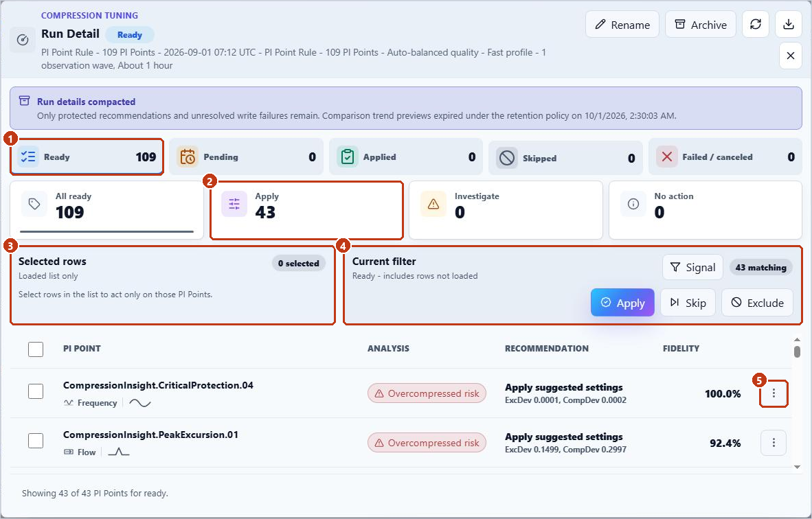Click 'Showing 43 of 43 PI Points' footer text
Screen dimensions: 812x519
coord(95,493)
